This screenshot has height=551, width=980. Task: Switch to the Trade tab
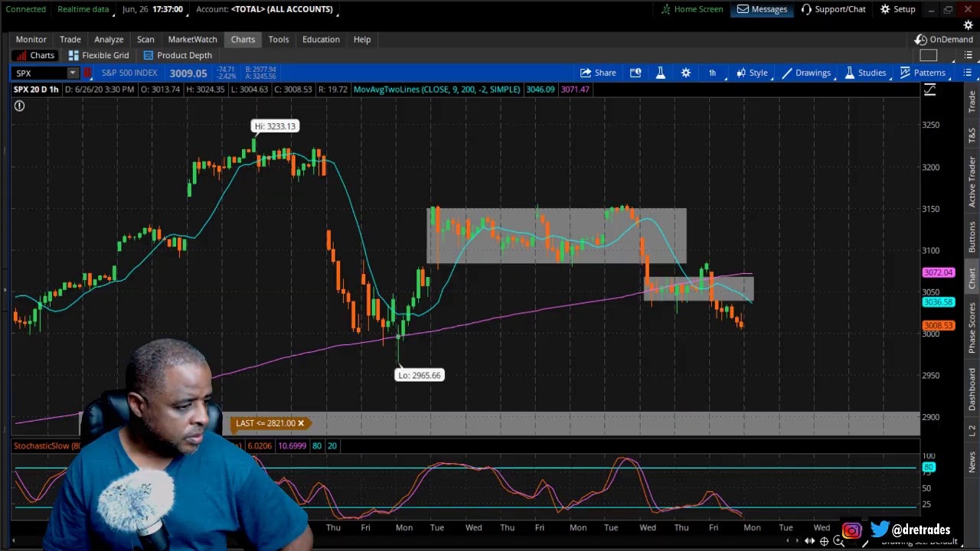(x=70, y=39)
